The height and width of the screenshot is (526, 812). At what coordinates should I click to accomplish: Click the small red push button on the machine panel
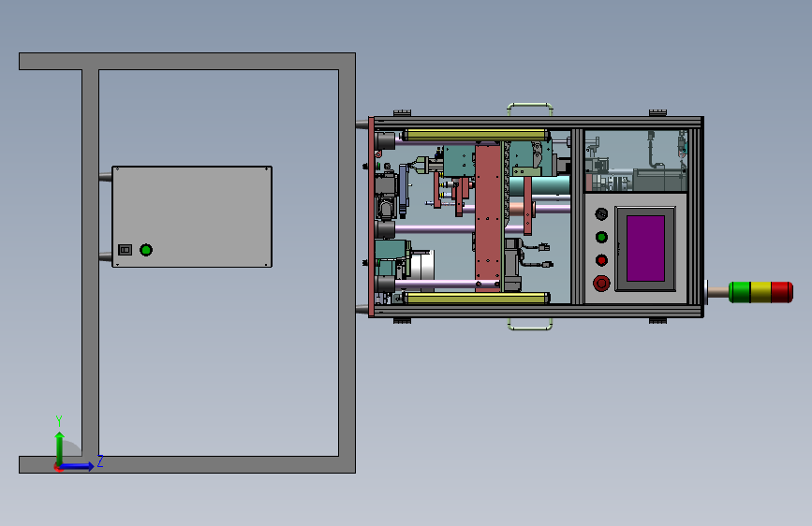point(601,260)
